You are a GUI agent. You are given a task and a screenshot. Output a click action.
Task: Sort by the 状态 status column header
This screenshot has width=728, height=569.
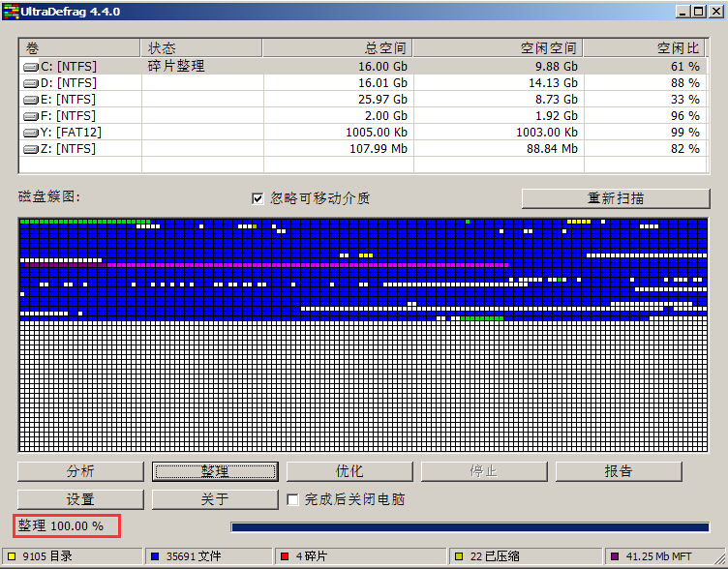[x=201, y=47]
